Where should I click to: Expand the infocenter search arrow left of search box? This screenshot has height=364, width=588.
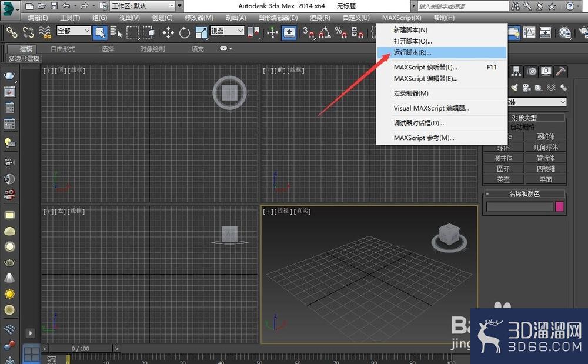click(413, 6)
